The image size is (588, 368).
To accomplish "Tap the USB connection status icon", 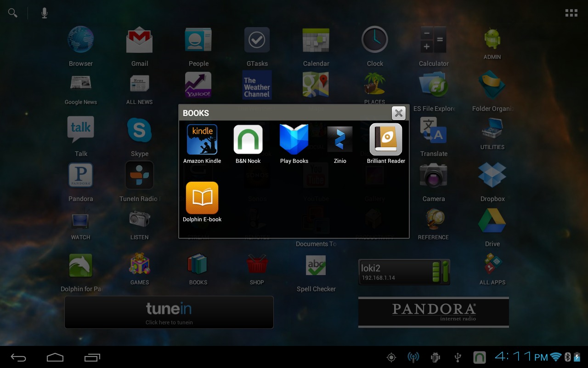I will pos(458,357).
